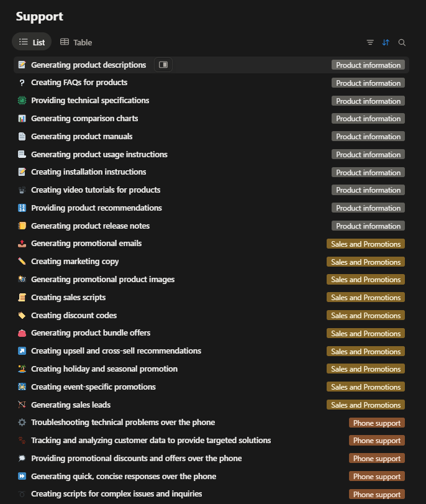Click the Product information tag on Creating FAQs row

click(x=368, y=83)
